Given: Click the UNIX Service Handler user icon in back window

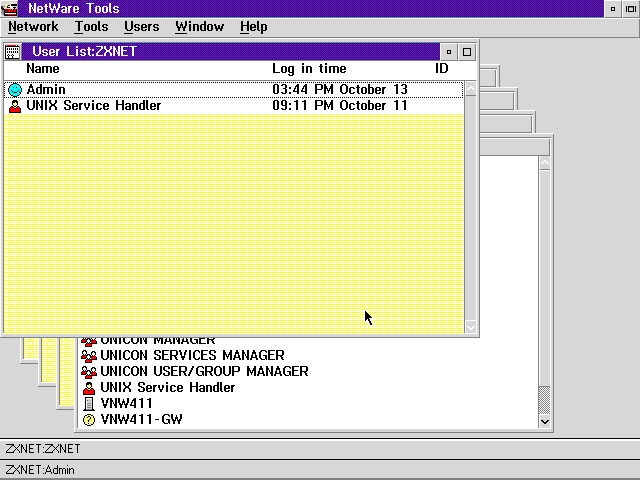Looking at the screenshot, I should [89, 388].
